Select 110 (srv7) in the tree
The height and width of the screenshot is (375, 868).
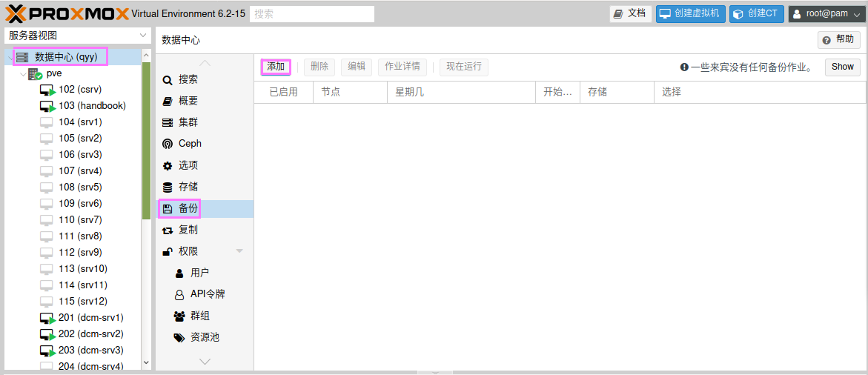coord(80,219)
